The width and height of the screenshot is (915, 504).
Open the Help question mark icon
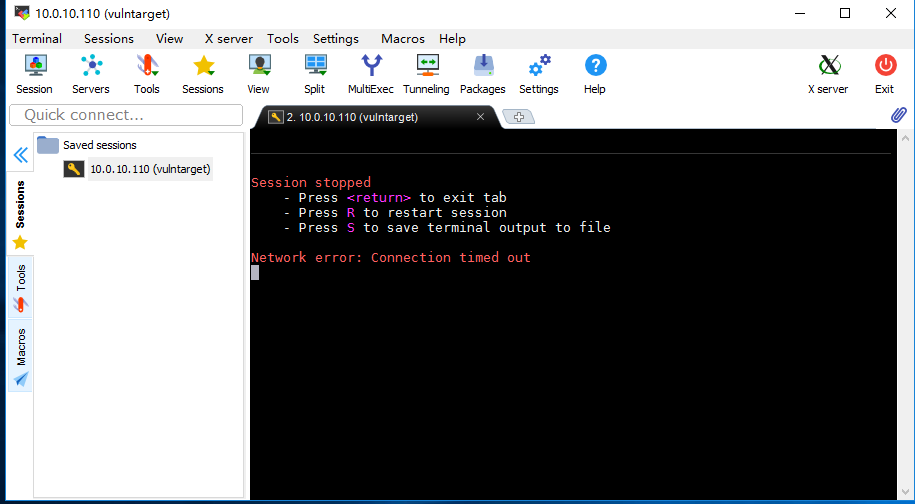click(595, 74)
